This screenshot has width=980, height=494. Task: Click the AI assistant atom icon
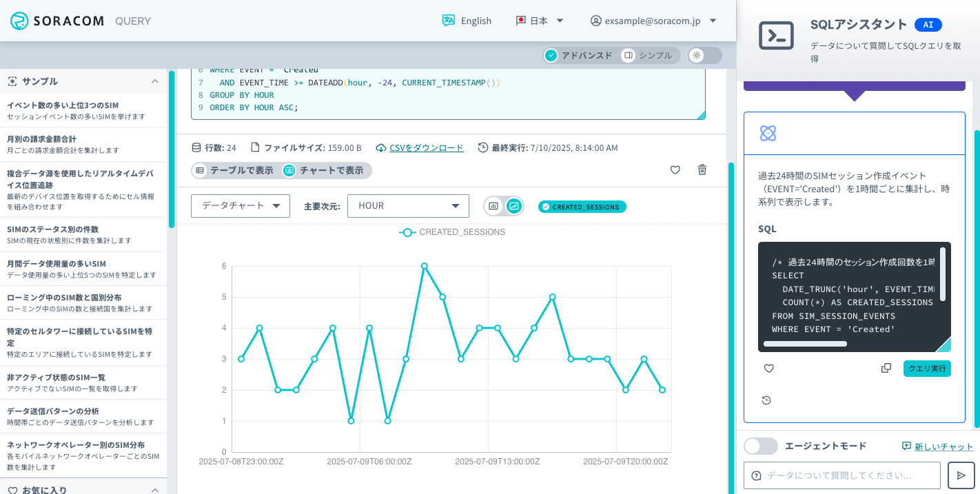point(768,134)
